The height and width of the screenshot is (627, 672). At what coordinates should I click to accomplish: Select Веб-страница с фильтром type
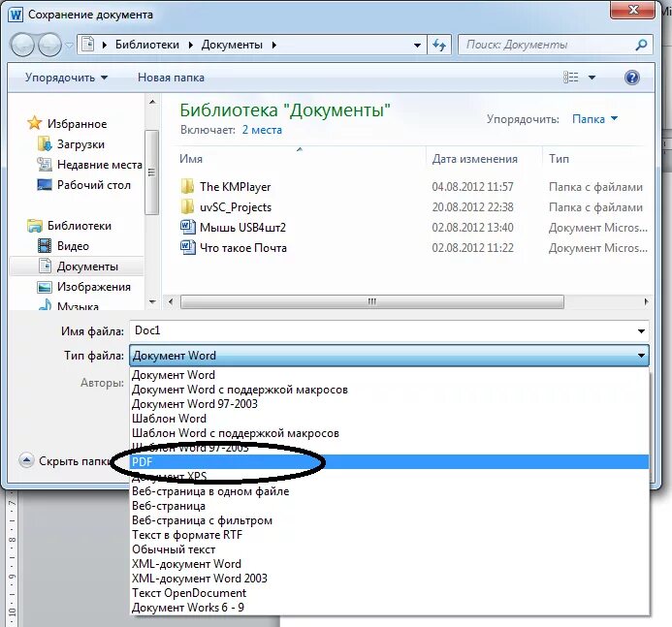click(390, 520)
